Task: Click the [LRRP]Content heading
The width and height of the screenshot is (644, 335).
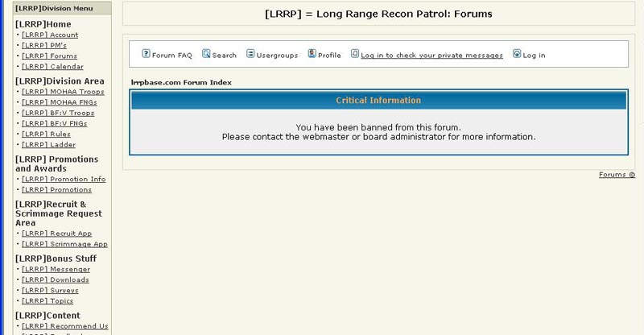Action: pos(47,316)
